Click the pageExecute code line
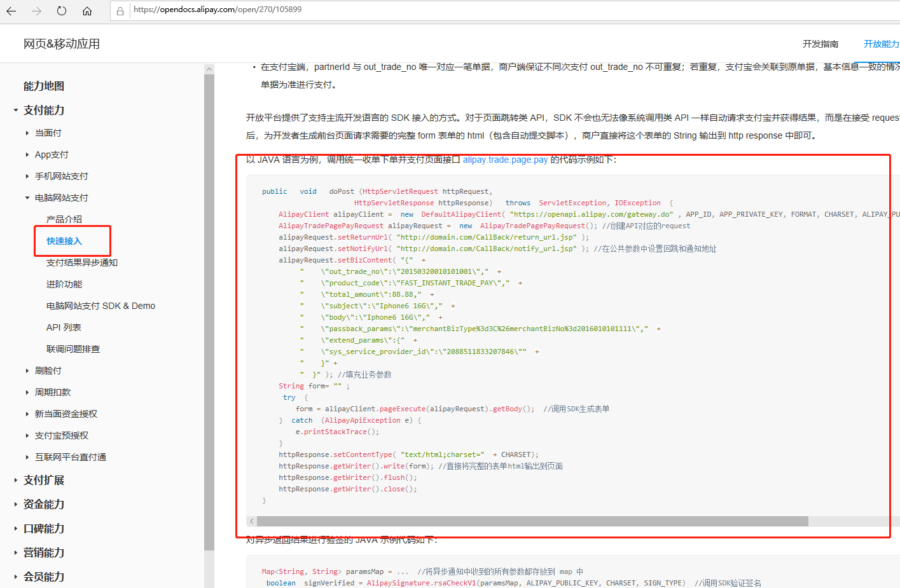 click(x=452, y=409)
